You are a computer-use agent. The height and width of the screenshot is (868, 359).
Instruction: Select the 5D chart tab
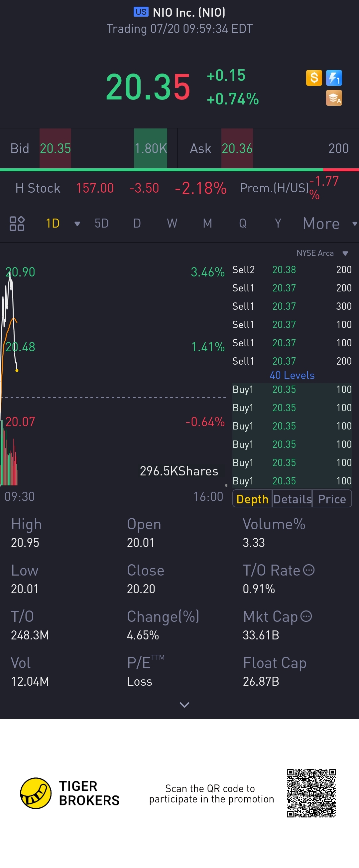(x=101, y=223)
